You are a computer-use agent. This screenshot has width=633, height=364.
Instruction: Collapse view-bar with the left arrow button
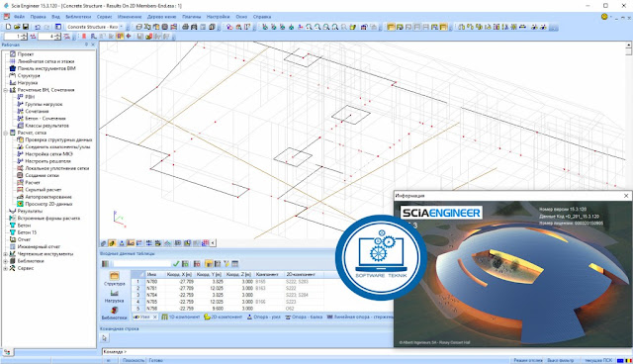(x=213, y=243)
